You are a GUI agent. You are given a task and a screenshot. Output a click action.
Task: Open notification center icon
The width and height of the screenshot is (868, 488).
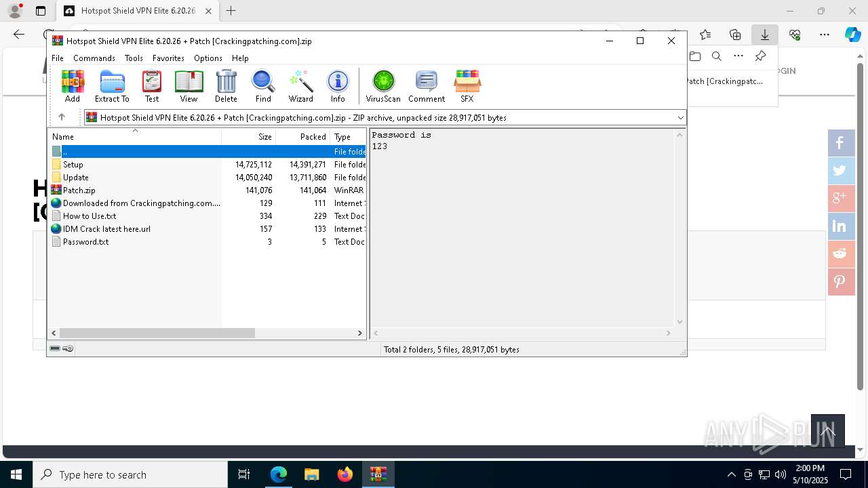tap(846, 474)
